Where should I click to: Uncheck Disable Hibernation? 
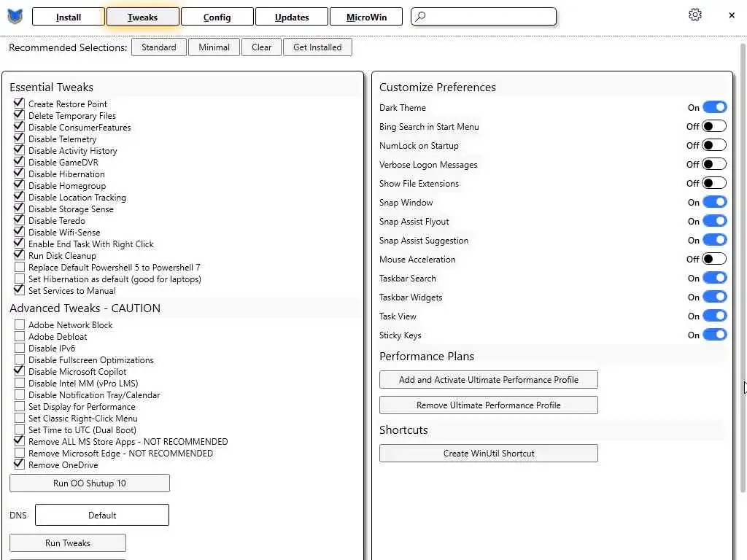19,173
